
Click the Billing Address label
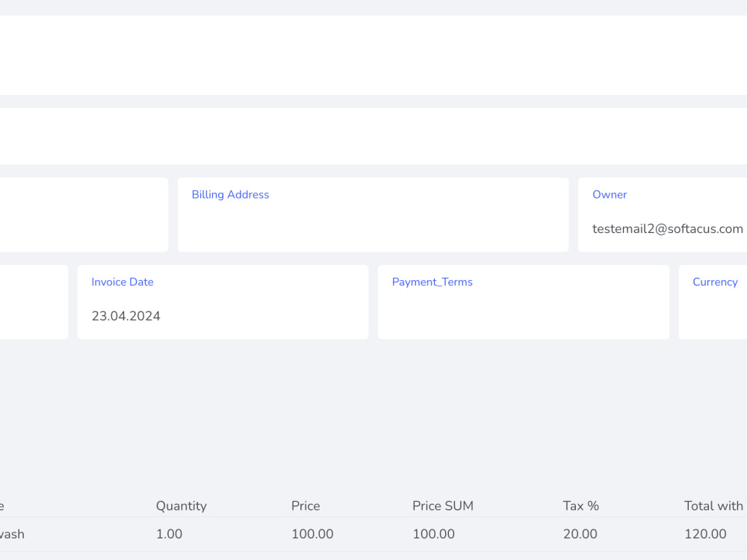231,195
